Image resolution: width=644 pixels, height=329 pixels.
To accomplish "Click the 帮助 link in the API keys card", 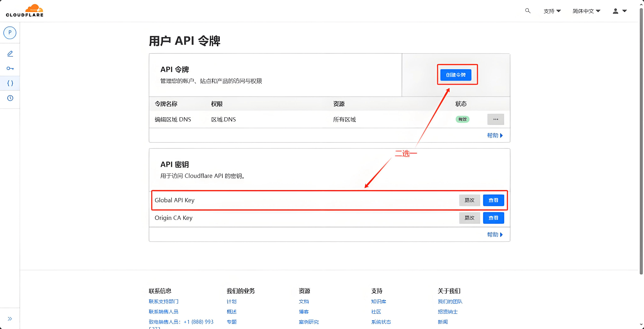I will click(x=495, y=235).
